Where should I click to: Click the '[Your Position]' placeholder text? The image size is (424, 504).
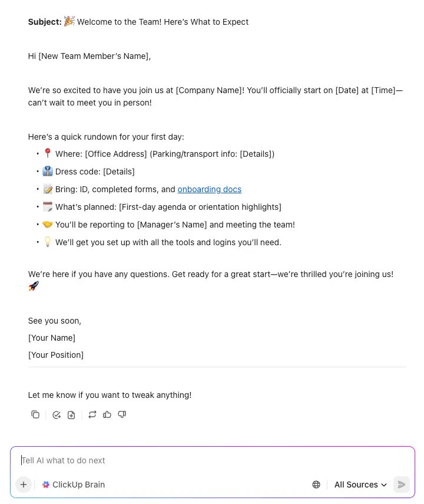(56, 355)
